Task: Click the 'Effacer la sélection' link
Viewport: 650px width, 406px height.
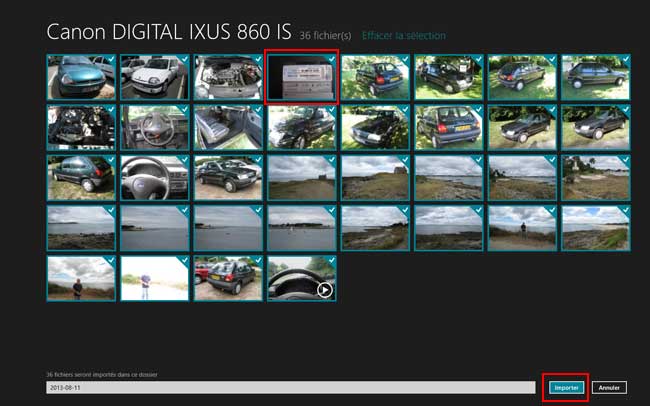Action: (x=404, y=36)
